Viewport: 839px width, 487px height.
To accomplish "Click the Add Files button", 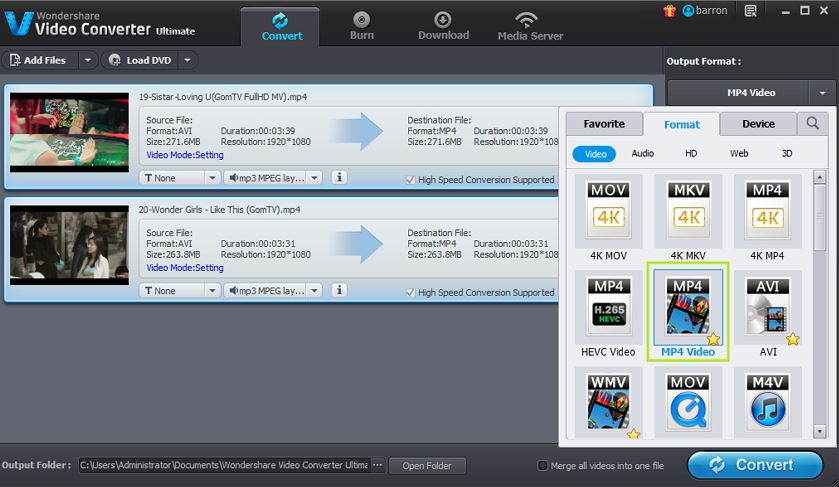I will click(x=40, y=60).
